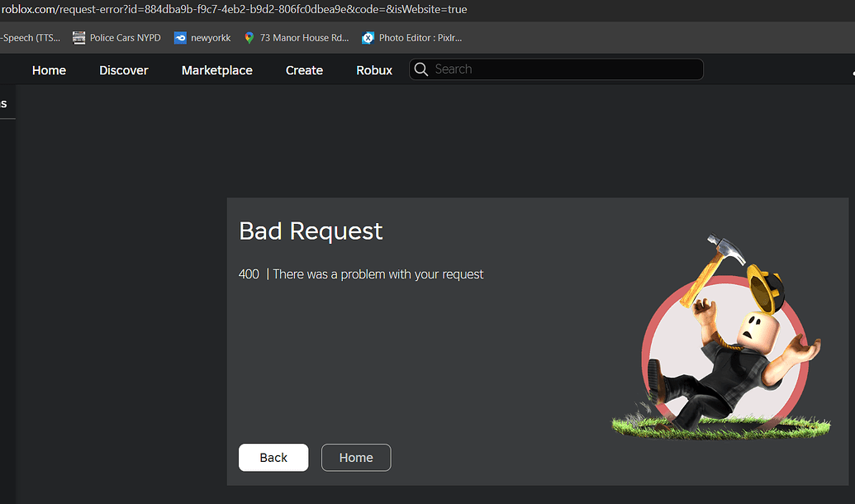The height and width of the screenshot is (504, 855).
Task: Open the Robux page
Action: click(x=374, y=70)
